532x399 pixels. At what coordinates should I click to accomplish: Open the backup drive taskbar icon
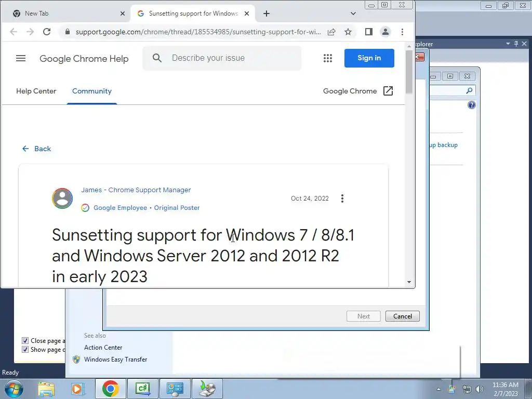tap(207, 389)
